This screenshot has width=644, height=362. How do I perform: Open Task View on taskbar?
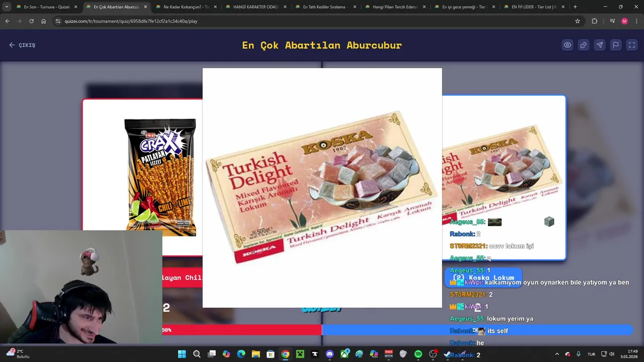[x=212, y=354]
